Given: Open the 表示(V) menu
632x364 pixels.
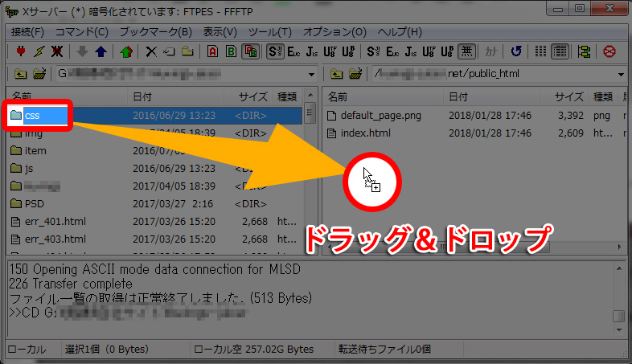Looking at the screenshot, I should pos(220,32).
